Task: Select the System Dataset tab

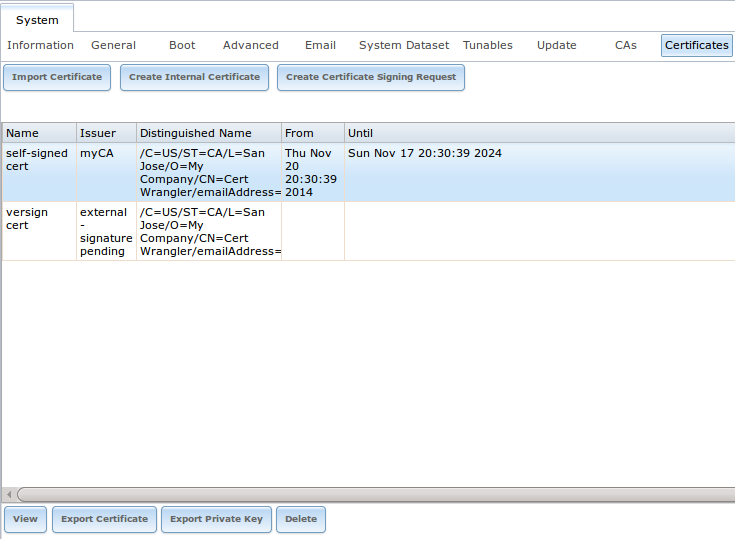Action: click(x=404, y=45)
